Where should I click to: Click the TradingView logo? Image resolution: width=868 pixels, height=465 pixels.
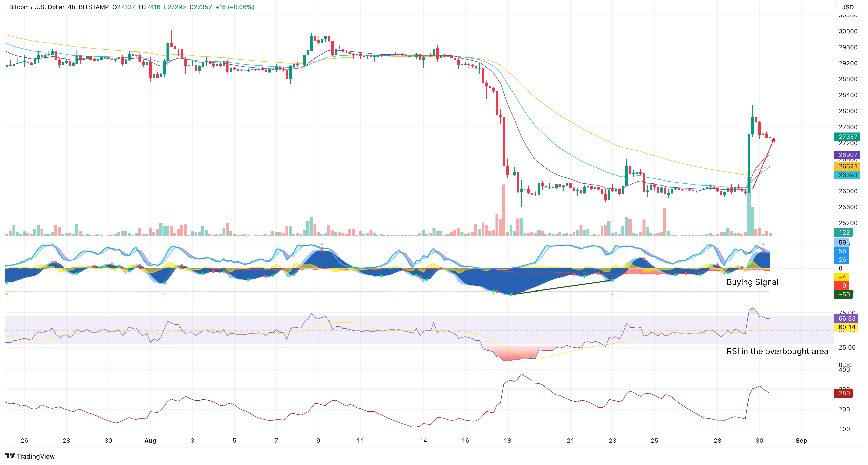click(30, 456)
